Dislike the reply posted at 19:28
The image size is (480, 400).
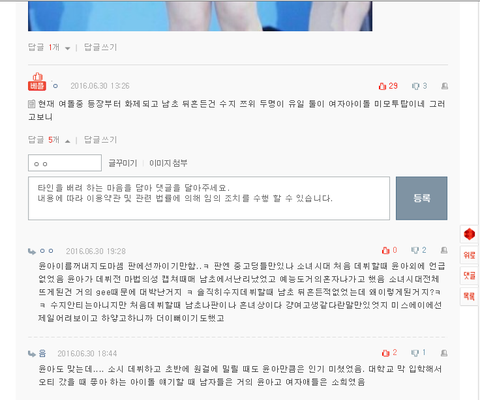click(419, 250)
